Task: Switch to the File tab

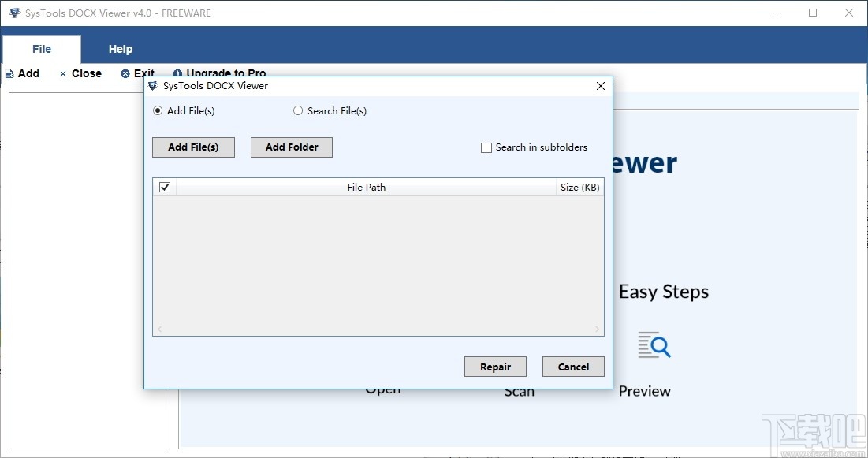Action: point(41,49)
